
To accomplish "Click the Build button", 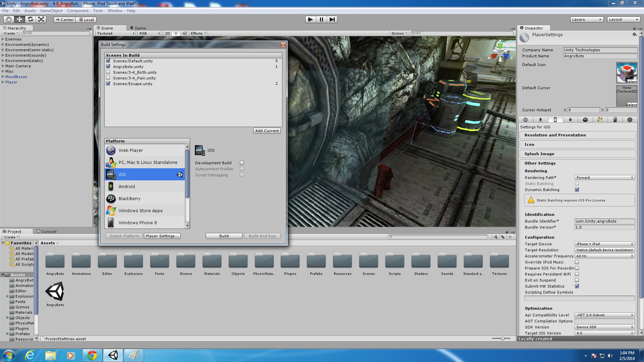I will tap(224, 236).
